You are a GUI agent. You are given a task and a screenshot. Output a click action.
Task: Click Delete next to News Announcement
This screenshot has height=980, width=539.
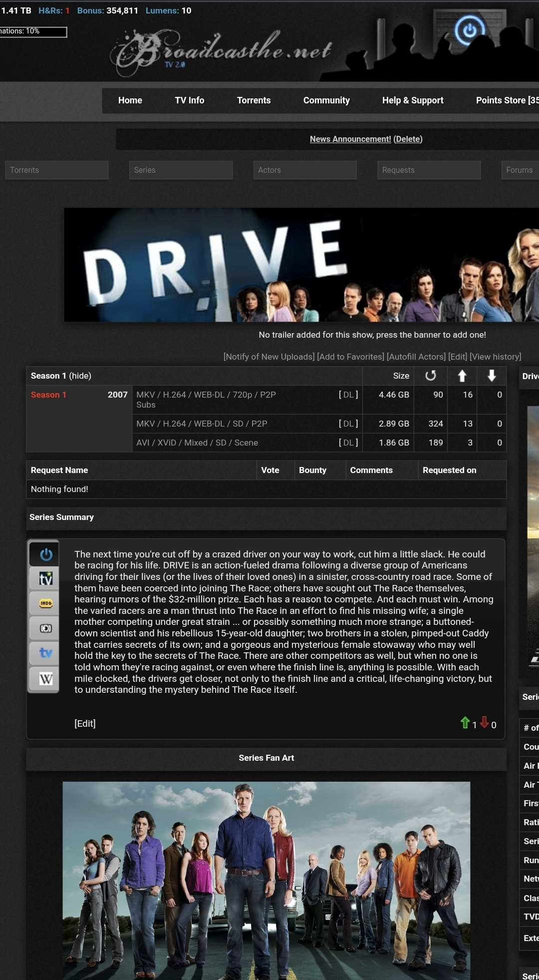[x=408, y=139]
